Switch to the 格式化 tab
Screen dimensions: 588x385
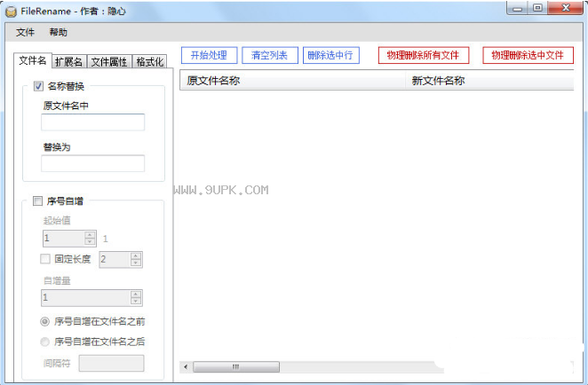[x=149, y=62]
